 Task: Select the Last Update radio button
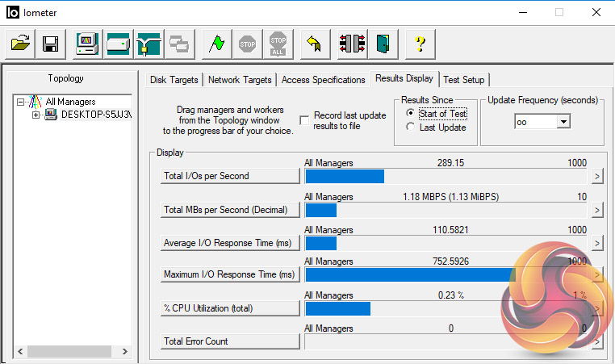410,127
